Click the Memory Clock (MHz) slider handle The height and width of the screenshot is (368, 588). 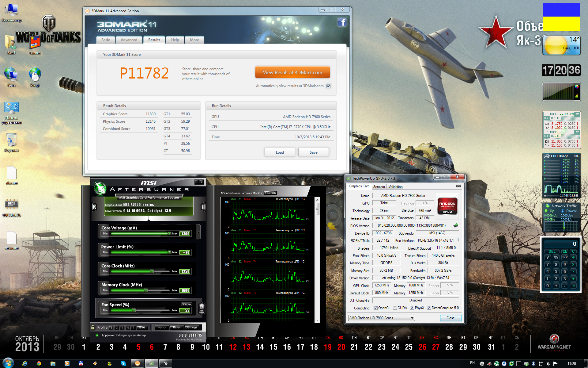click(146, 290)
